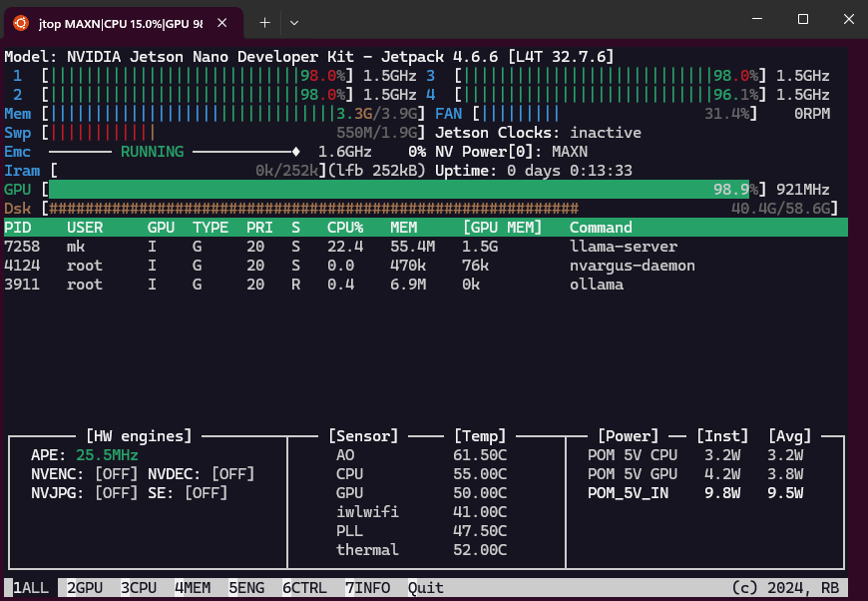The height and width of the screenshot is (601, 868).
Task: Click the Model line at the top
Action: [x=309, y=57]
